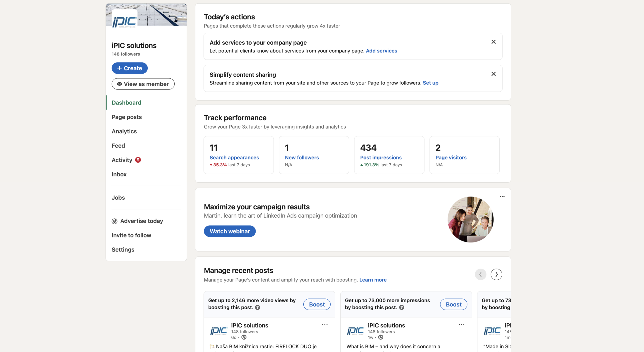Open more options on the 6d post
This screenshot has width=644, height=352.
pos(325,325)
